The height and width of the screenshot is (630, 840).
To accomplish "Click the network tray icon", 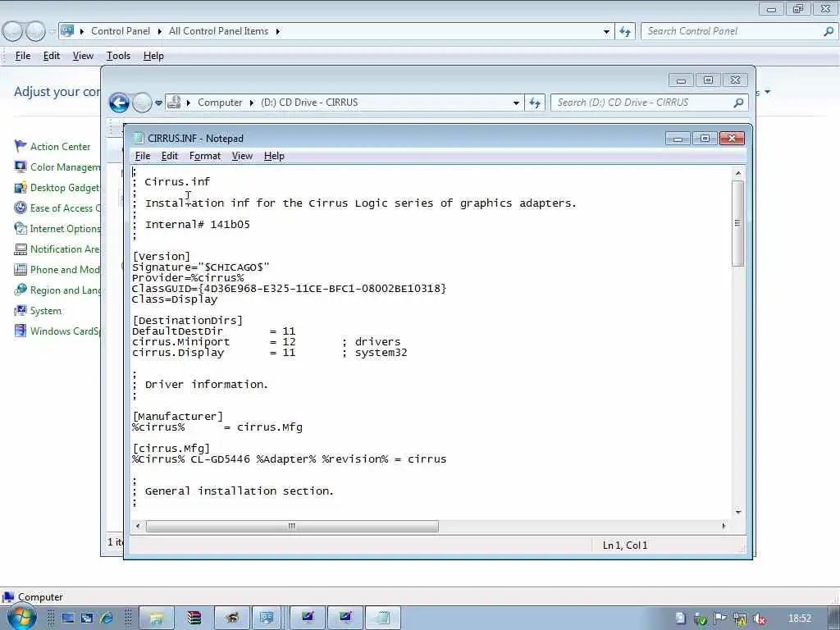I will [x=740, y=619].
